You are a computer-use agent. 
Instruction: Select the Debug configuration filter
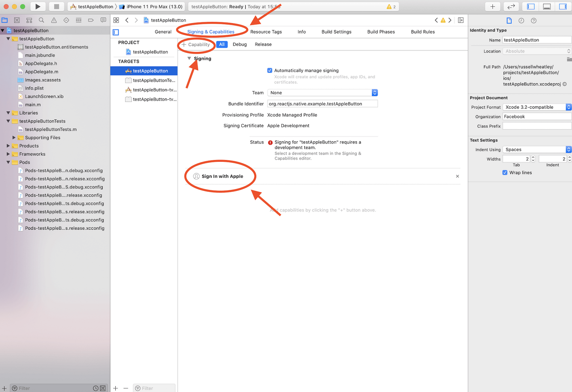pos(240,44)
